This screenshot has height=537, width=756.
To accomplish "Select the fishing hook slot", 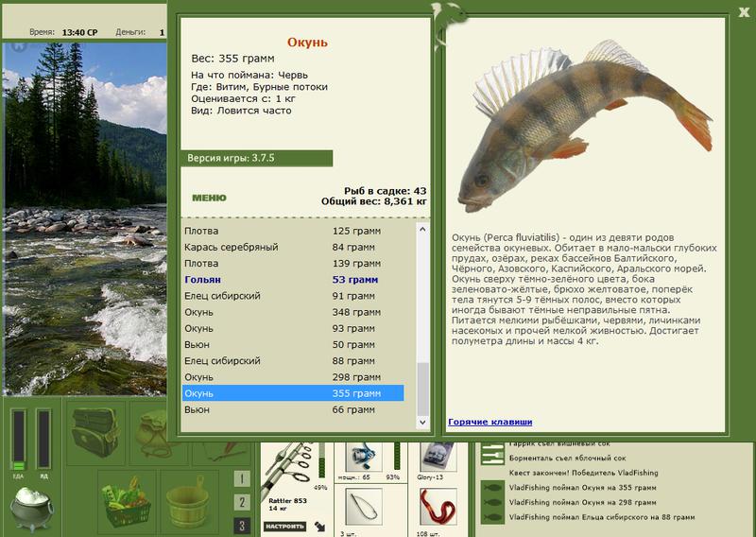I will 364,506.
